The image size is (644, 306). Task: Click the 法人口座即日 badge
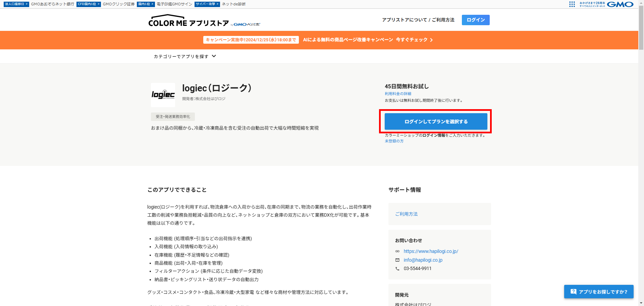pos(16,4)
